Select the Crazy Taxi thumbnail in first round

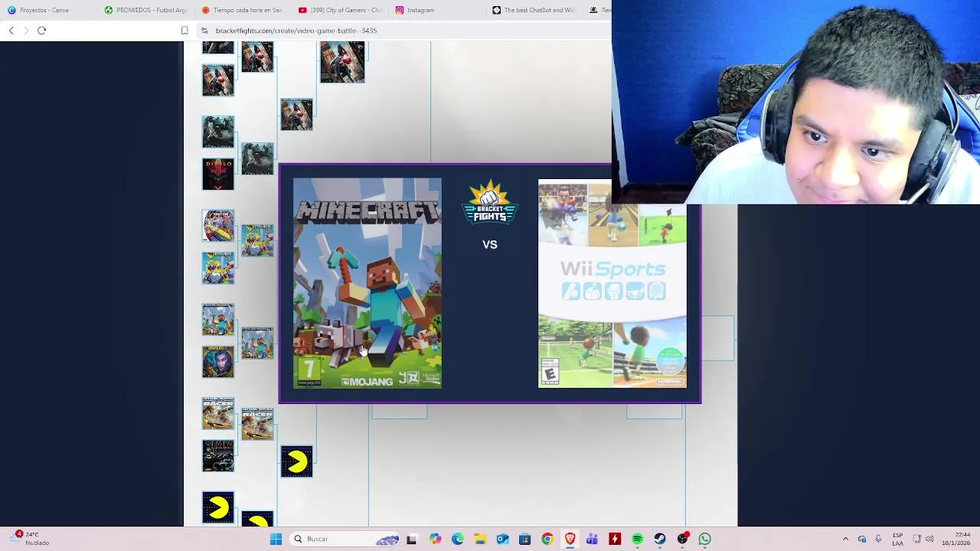[x=218, y=226]
